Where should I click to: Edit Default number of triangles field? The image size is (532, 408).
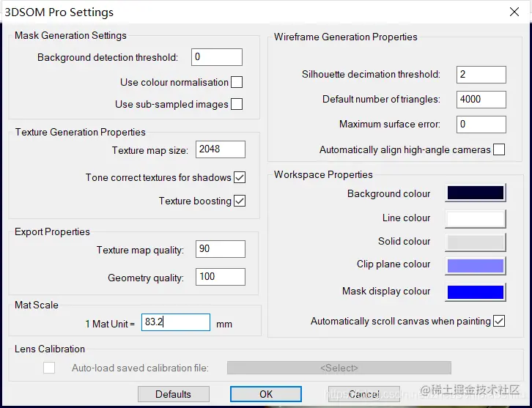[x=481, y=100]
